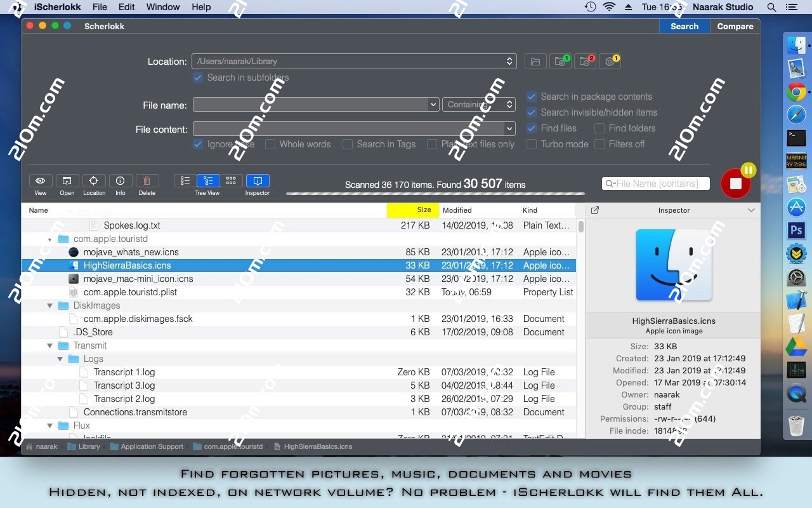Open Safari from the Dock
The width and height of the screenshot is (812, 508).
point(796,115)
